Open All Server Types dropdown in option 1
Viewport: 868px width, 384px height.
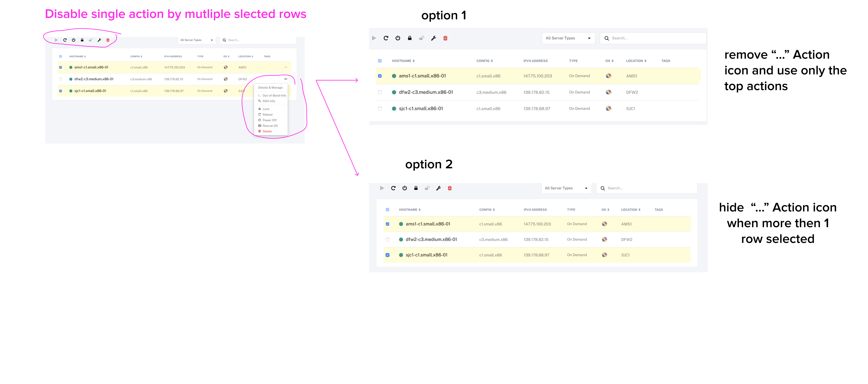[568, 38]
